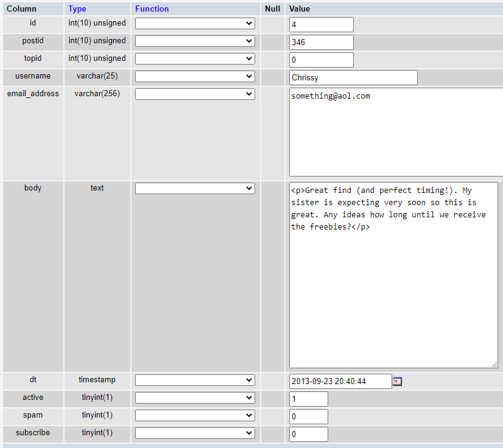Focus the id value field containing 4

pos(322,25)
